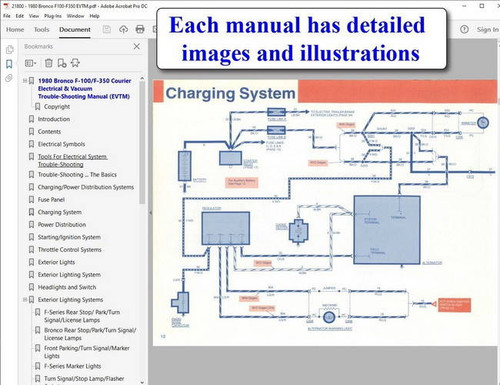
Task: Open Turn Signal/Stop Lamp/Flasher bookmark
Action: click(x=84, y=379)
